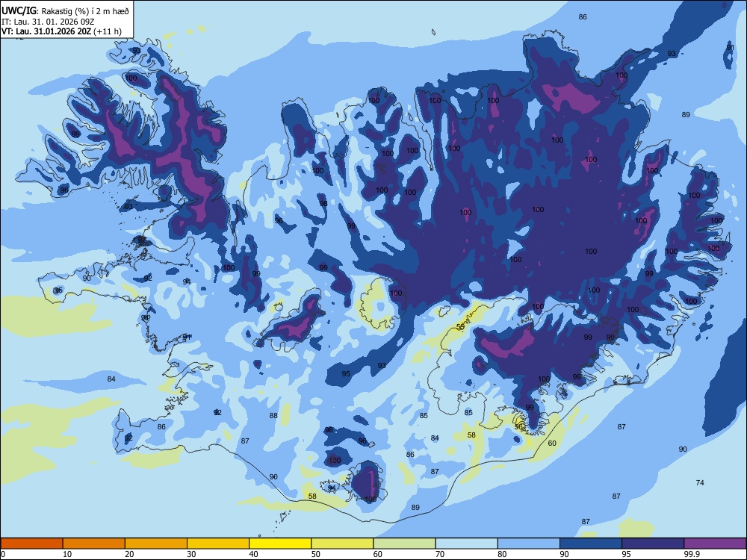Click the 90–95% medium blue legend swatch
This screenshot has width=747, height=560.
(x=591, y=544)
